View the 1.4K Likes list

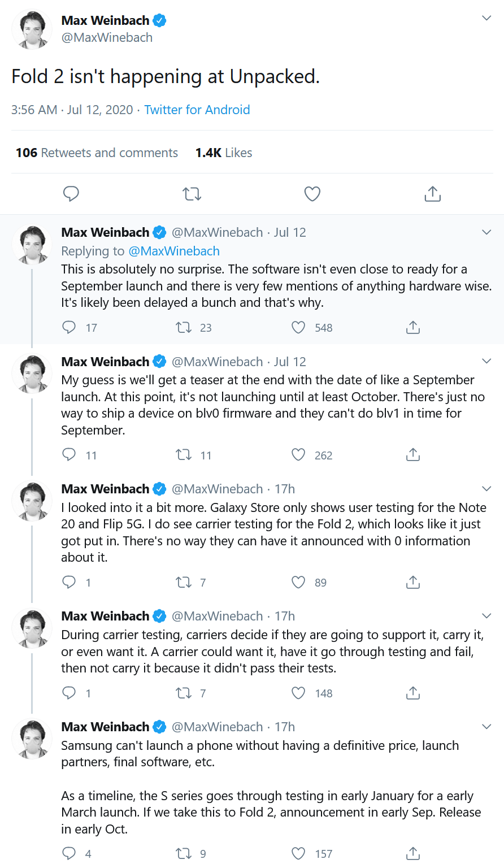coord(224,153)
